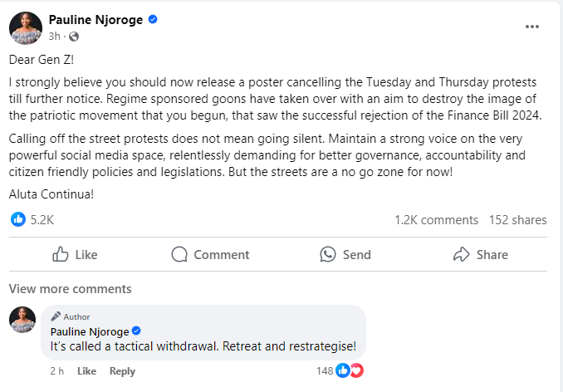The image size is (563, 392).
Task: Share the post using the Share arrow
Action: click(481, 254)
